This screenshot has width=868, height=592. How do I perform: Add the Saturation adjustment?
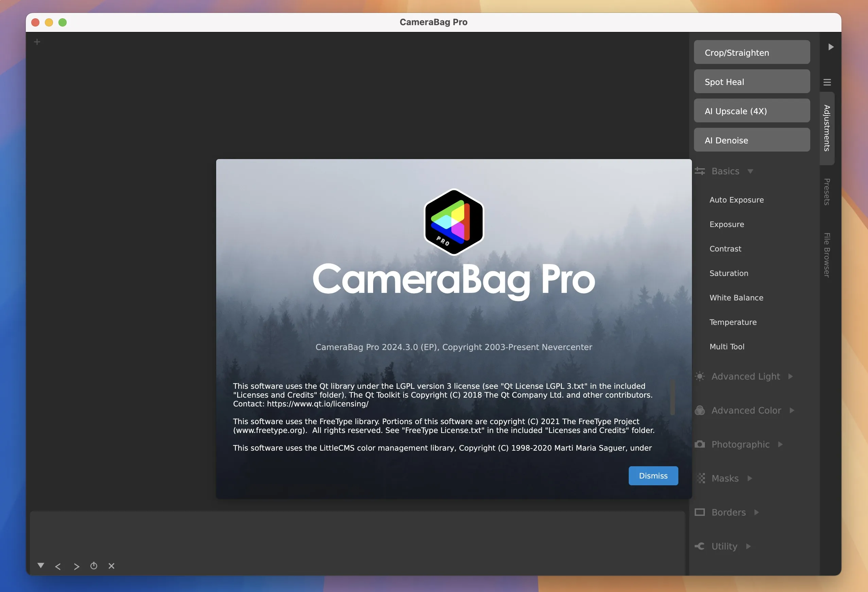pos(729,273)
